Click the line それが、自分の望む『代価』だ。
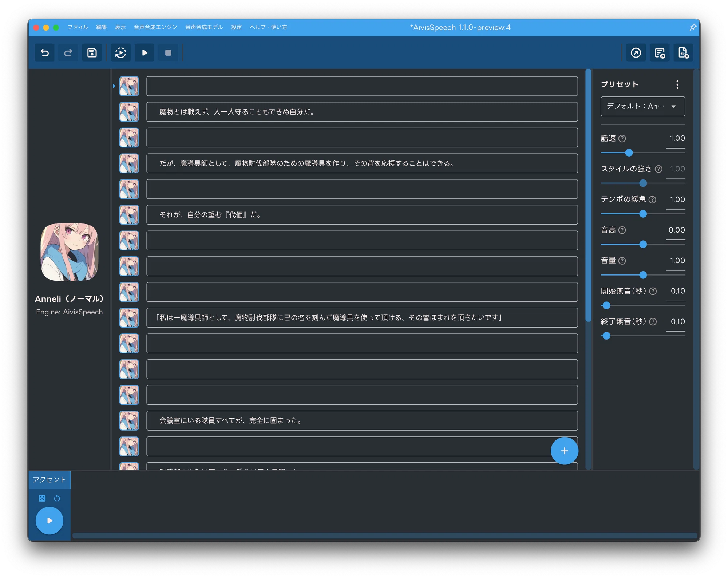Image resolution: width=728 pixels, height=578 pixels. coord(362,215)
